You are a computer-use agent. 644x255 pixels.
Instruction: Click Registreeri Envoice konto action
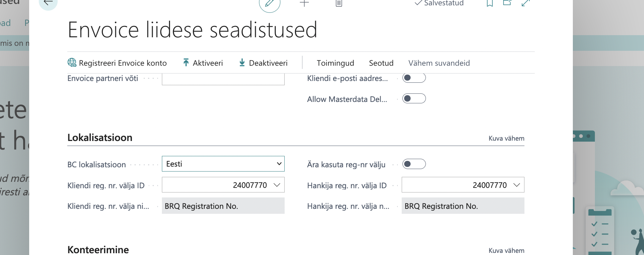pos(117,63)
